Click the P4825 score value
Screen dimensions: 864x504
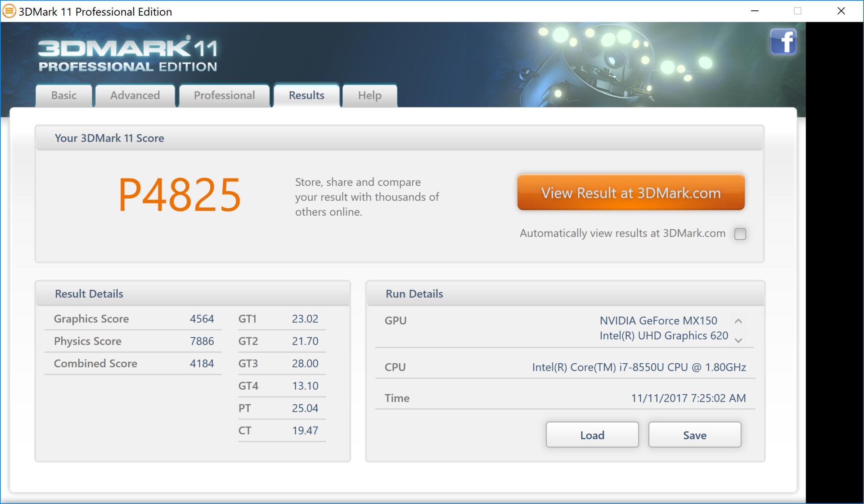[180, 195]
